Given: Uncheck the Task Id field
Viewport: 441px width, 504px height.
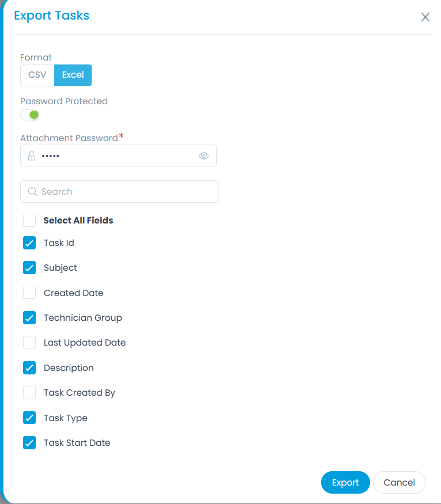Looking at the screenshot, I should pyautogui.click(x=29, y=242).
